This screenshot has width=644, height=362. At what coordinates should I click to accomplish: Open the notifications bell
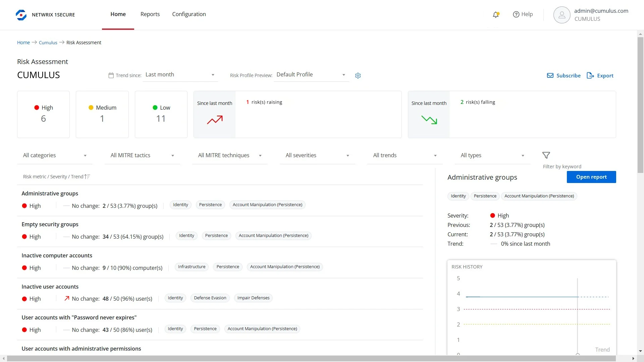pyautogui.click(x=496, y=14)
